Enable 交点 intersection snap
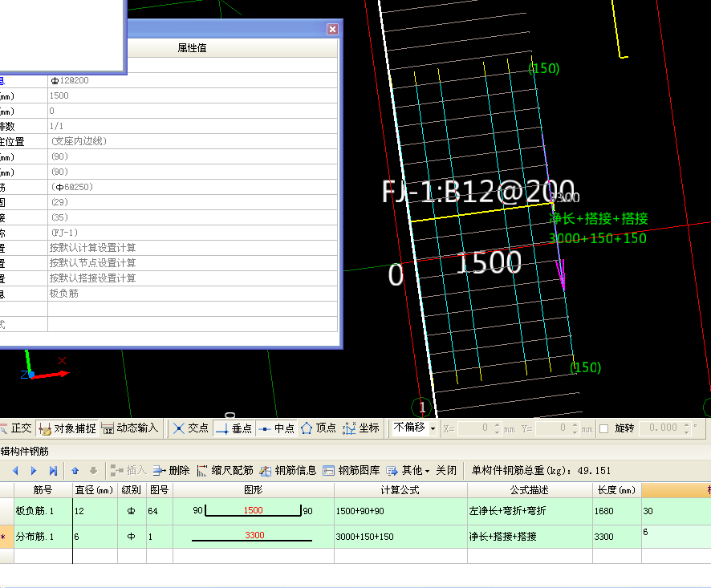 coord(191,428)
